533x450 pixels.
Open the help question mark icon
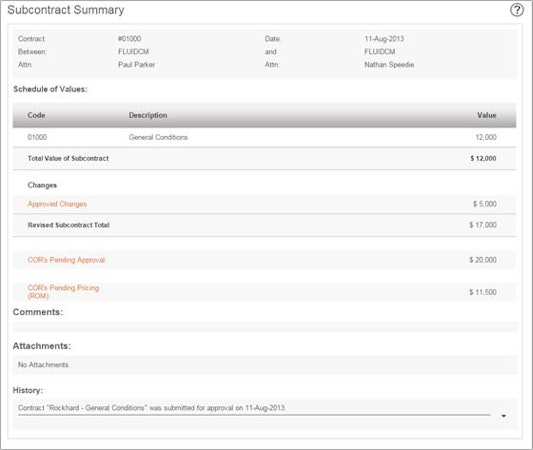[517, 10]
